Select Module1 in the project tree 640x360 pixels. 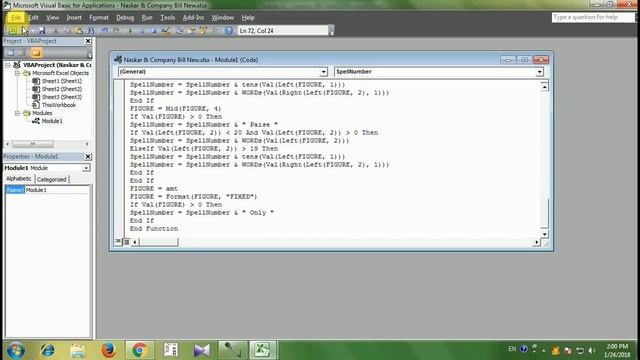(52, 121)
